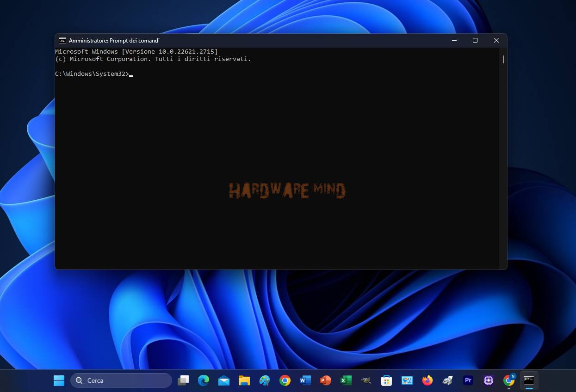Open the printer/fax icon in taskbar
The width and height of the screenshot is (576, 392).
(448, 380)
